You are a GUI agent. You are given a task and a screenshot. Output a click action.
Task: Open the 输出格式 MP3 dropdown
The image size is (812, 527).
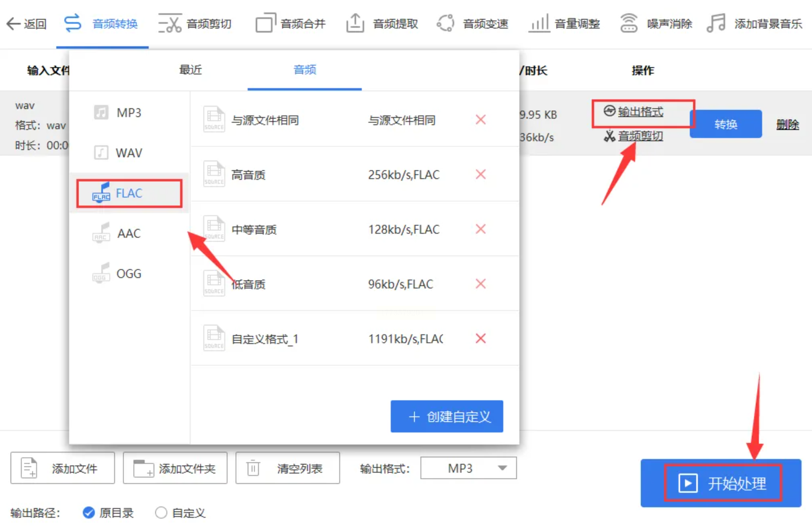[x=468, y=468]
